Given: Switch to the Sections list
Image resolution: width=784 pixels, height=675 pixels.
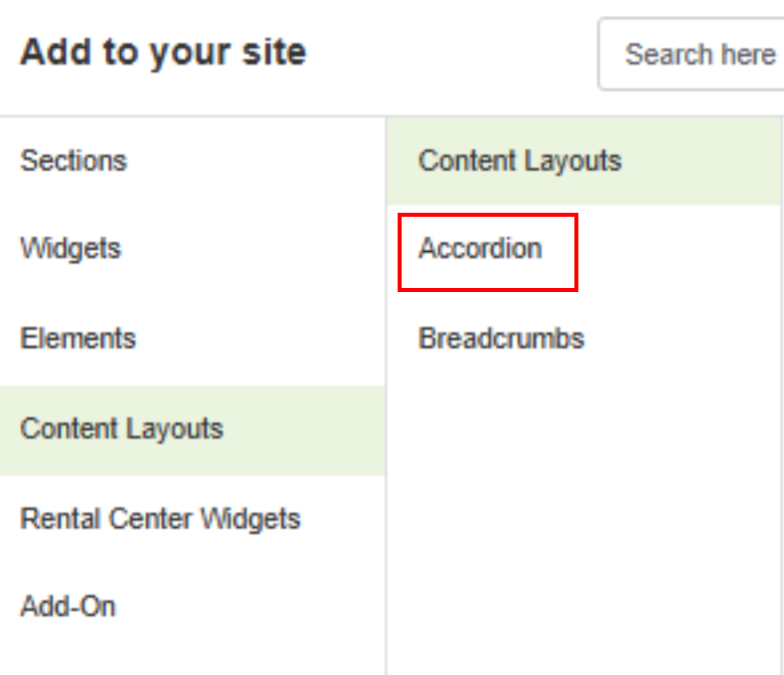Looking at the screenshot, I should [74, 161].
